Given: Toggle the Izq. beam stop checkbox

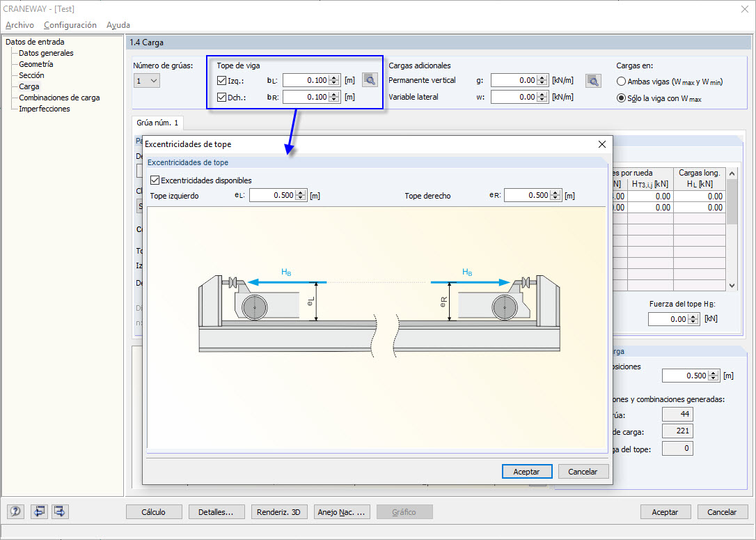Looking at the screenshot, I should (x=222, y=81).
